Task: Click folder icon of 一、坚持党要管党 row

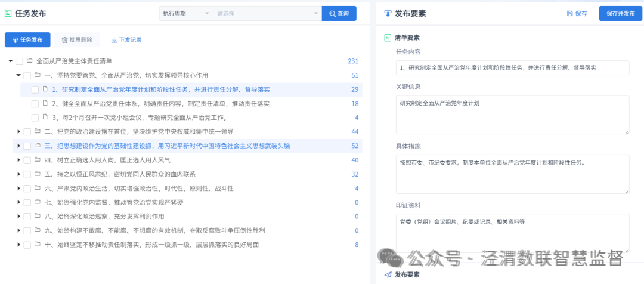Action: pos(38,75)
